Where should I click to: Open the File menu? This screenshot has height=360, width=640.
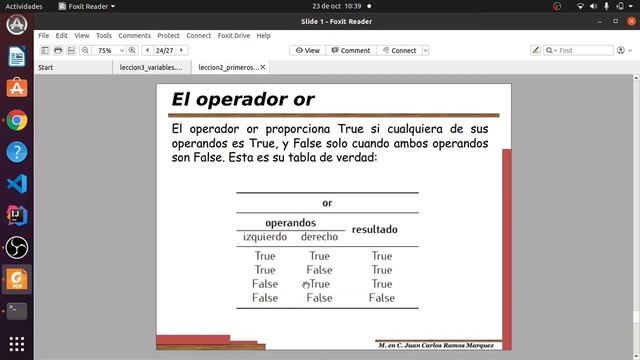(43, 36)
